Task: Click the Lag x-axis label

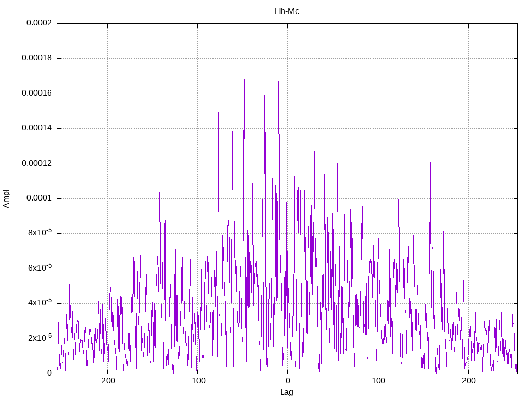Action: tap(287, 392)
